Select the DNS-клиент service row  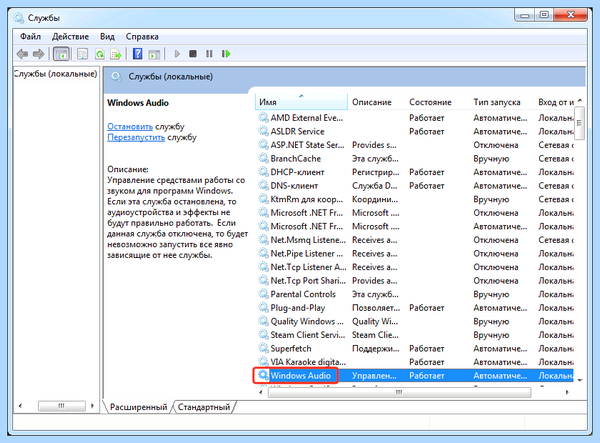pos(415,186)
